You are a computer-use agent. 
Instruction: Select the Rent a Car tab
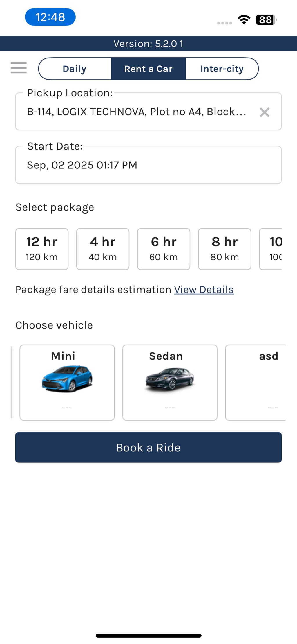pos(148,69)
